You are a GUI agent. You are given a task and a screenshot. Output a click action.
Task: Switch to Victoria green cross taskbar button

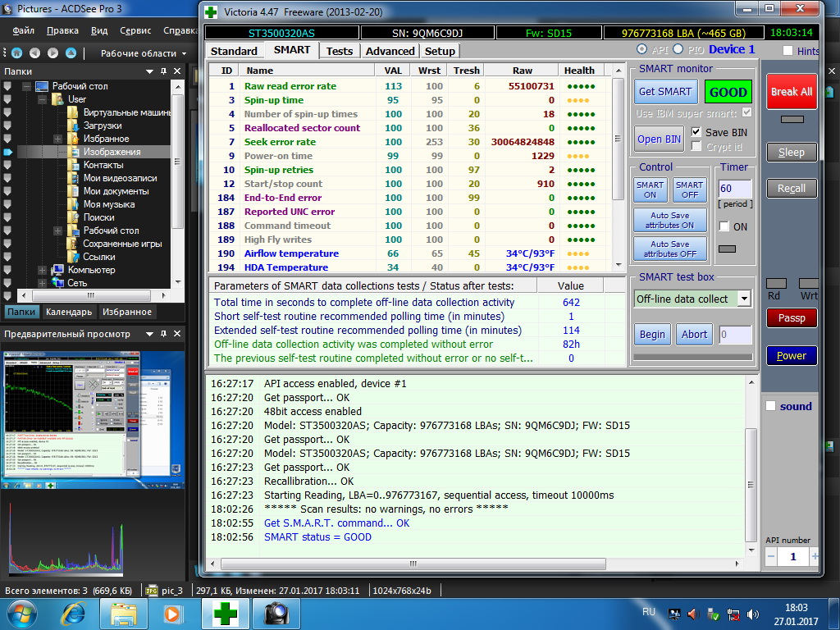coord(226,614)
